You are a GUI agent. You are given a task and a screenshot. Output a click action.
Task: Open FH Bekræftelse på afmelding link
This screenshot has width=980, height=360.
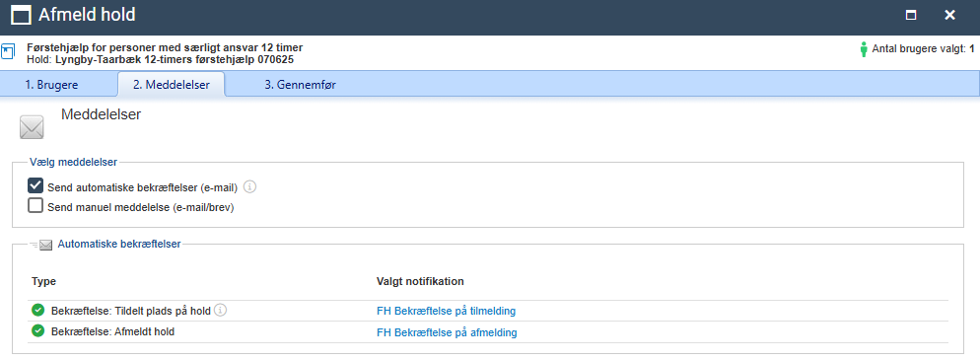(x=447, y=332)
